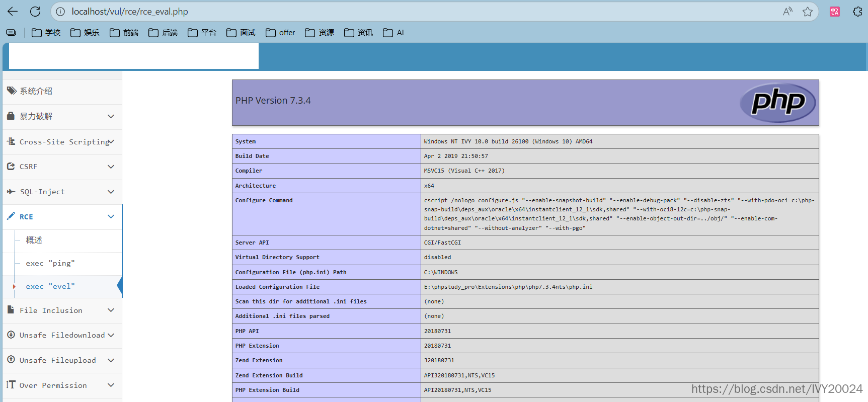Reload the page with refresh icon
The image size is (868, 402).
35,12
